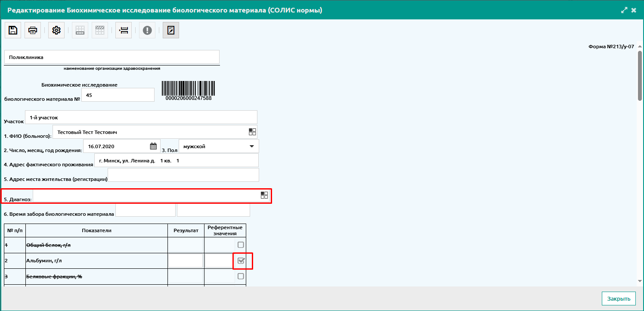Click the scrollbar down arrow
644x311 pixels.
coord(640,281)
